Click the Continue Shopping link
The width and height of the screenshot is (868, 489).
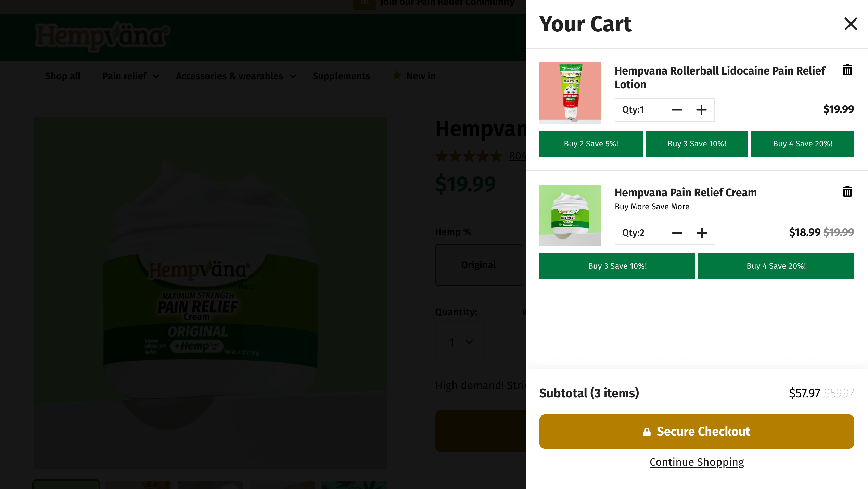[x=697, y=462]
